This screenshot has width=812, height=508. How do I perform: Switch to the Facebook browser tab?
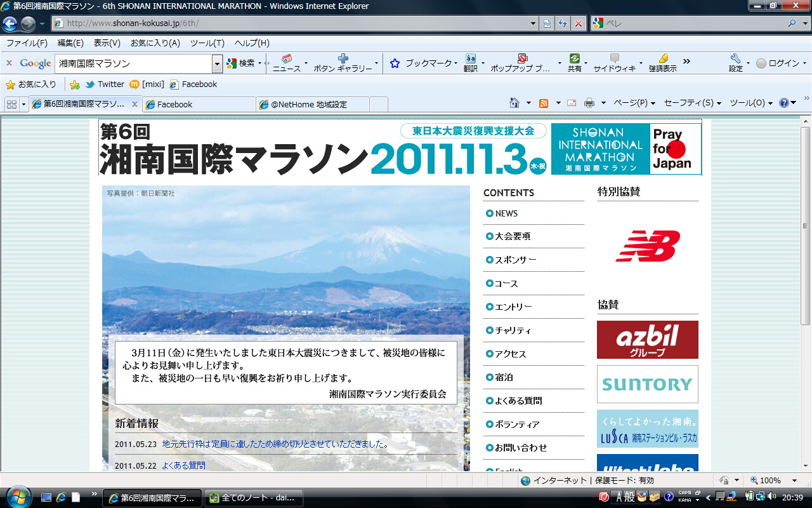199,104
